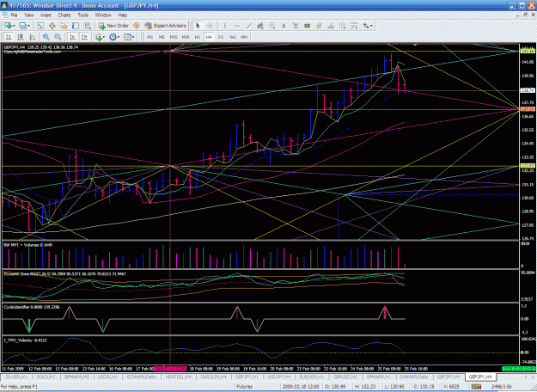The height and width of the screenshot is (392, 537).
Task: Switch the timeframe to H1
Action: (198, 37)
